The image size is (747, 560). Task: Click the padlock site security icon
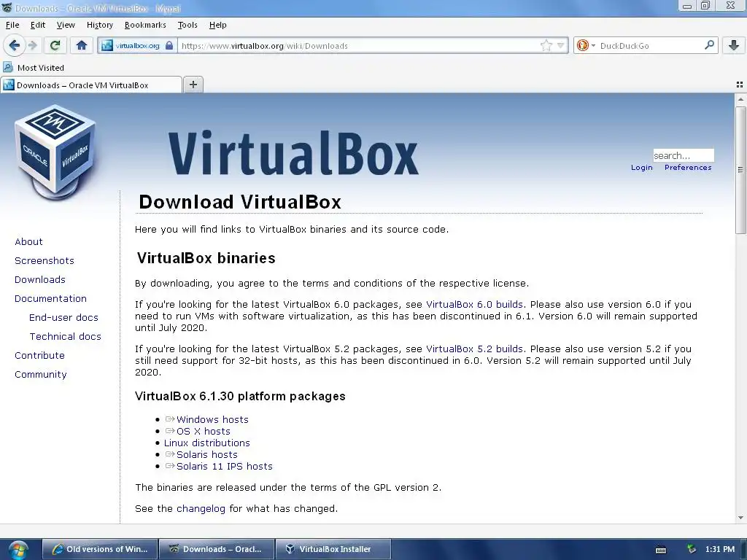coord(169,46)
